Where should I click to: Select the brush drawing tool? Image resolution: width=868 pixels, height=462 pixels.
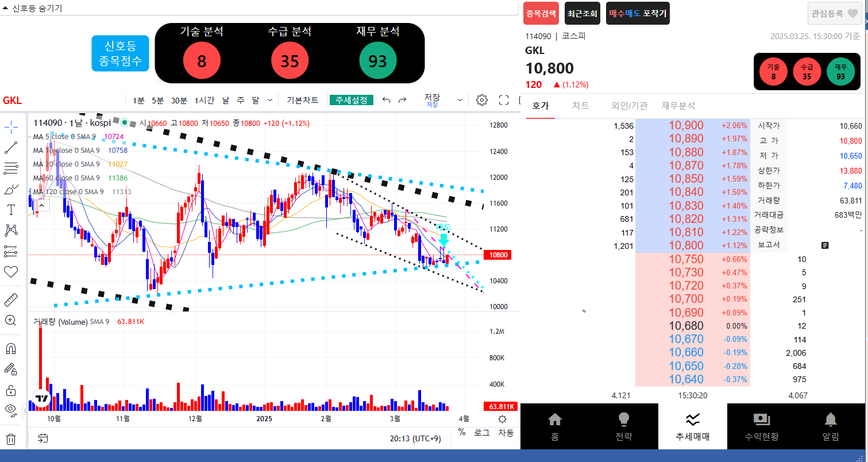point(11,189)
